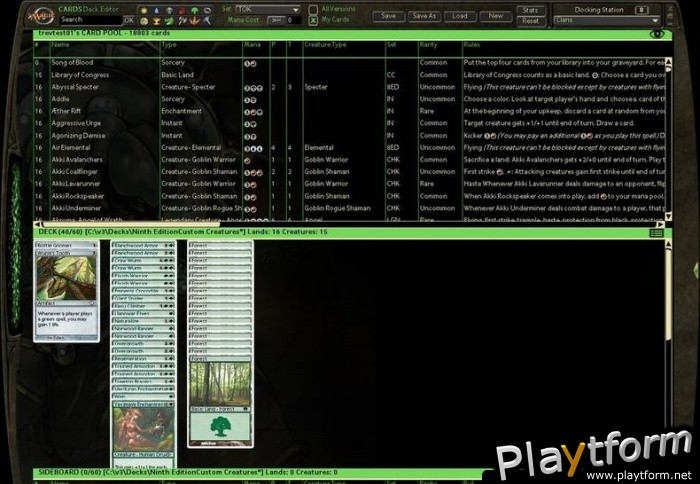Click the Search input field

pyautogui.click(x=91, y=20)
